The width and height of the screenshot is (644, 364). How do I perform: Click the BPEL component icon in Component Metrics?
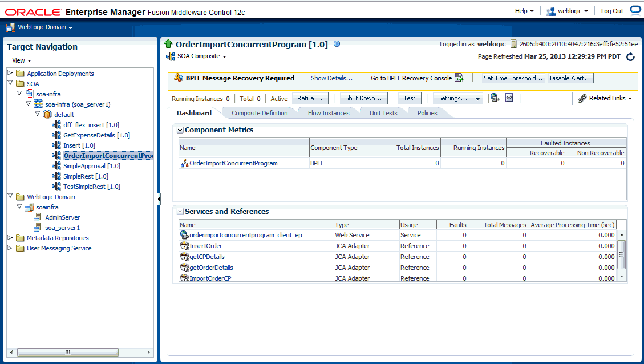[x=184, y=163]
